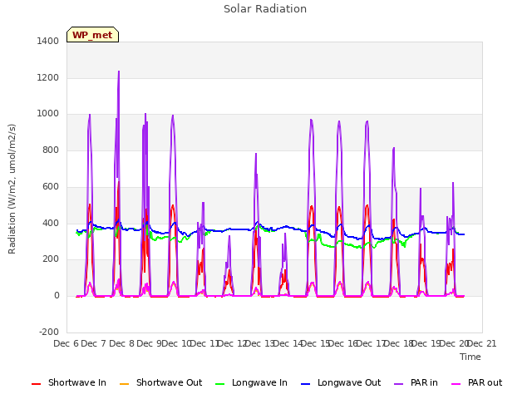Screen dimensions: 532x399
Task: Click the -200 y-axis label
Action: coord(49,332)
